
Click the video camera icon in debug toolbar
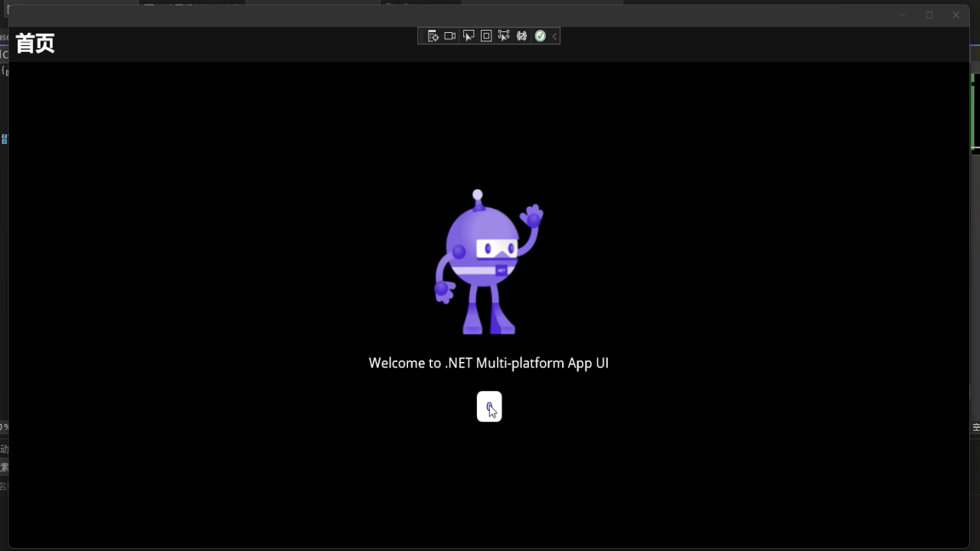coord(450,36)
